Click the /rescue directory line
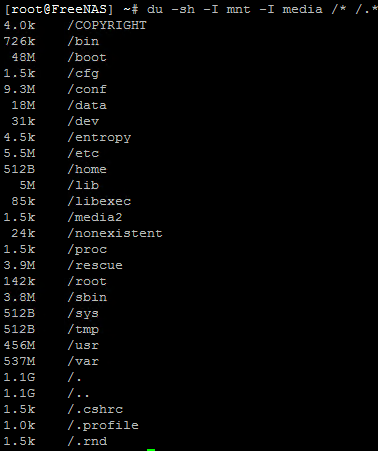The height and width of the screenshot is (451, 378). (63, 266)
